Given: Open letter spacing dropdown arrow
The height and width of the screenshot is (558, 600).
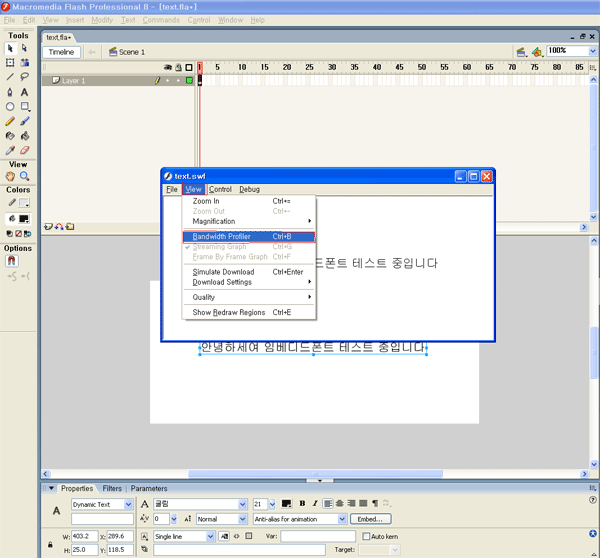Looking at the screenshot, I should coord(174,519).
